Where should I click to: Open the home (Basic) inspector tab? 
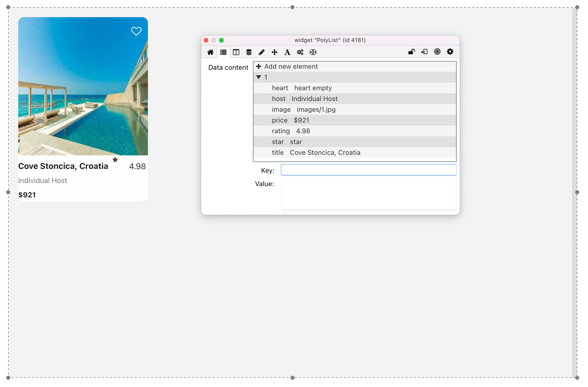[x=210, y=52]
